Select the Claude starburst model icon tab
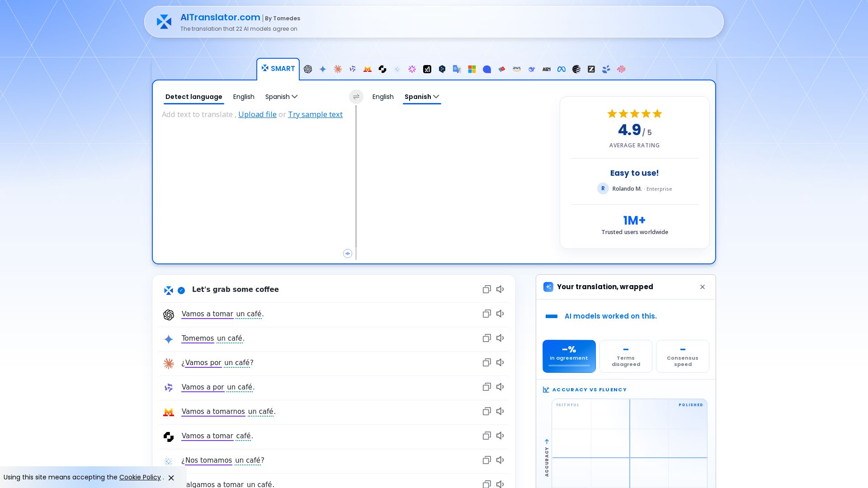The image size is (868, 488). tap(338, 69)
